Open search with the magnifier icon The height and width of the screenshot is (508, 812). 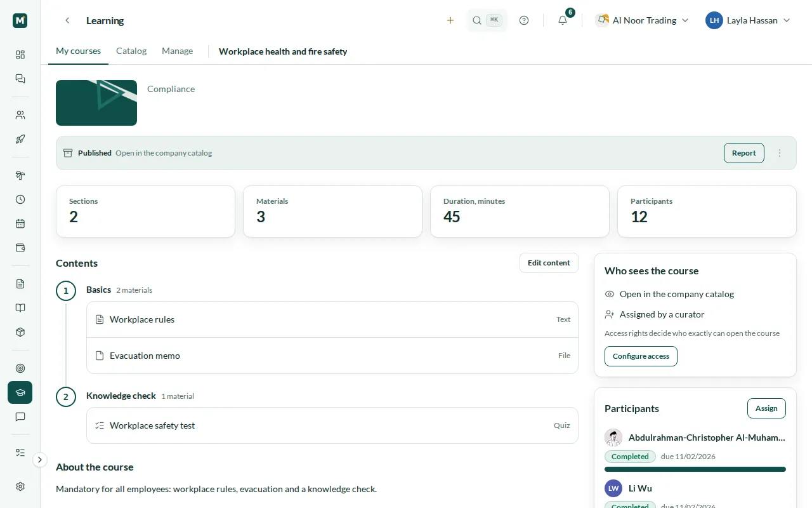[x=487, y=20]
